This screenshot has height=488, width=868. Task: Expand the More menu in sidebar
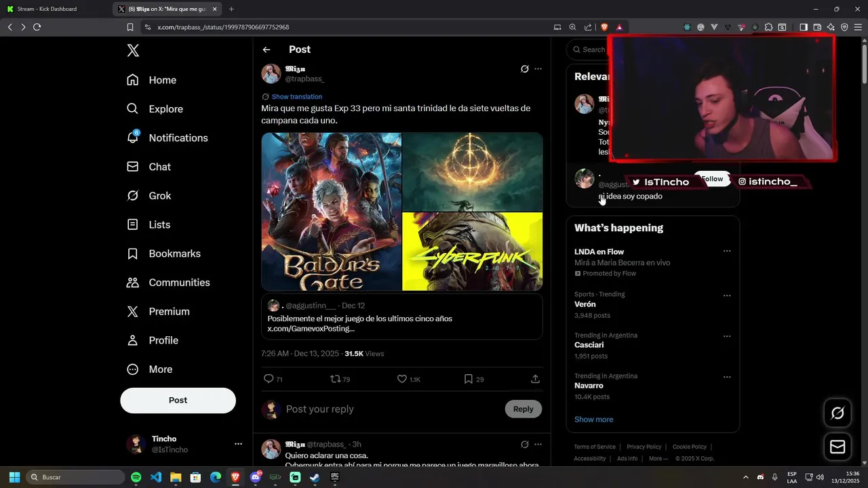150,369
